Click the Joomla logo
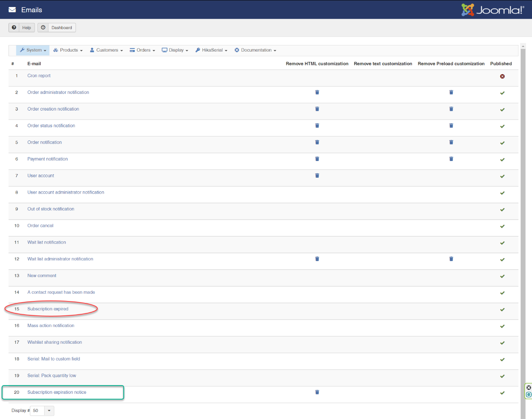Image resolution: width=532 pixels, height=419 pixels. click(x=492, y=10)
